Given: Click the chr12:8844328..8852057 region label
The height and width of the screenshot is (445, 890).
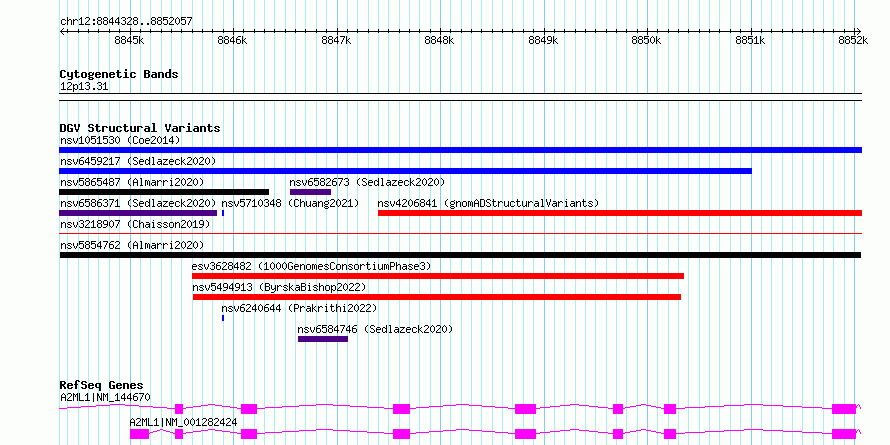Looking at the screenshot, I should pos(127,22).
